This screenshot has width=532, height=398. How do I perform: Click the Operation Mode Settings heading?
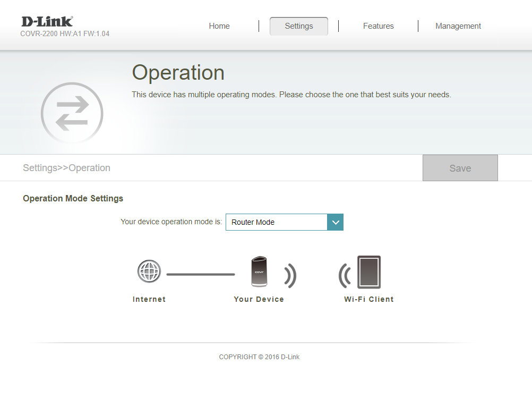(x=73, y=198)
